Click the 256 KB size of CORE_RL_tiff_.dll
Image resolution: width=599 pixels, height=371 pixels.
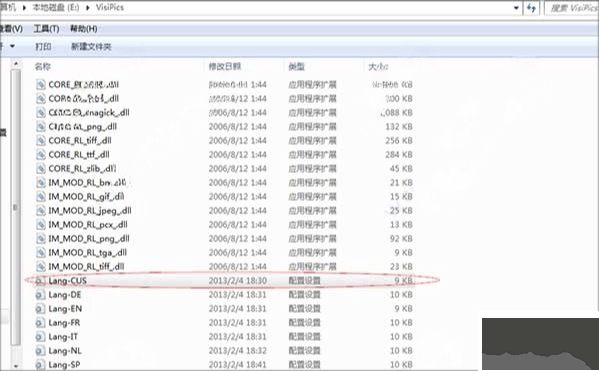pos(399,141)
